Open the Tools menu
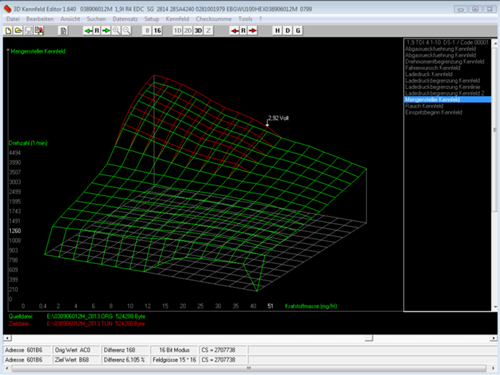500x375 pixels. 245,19
